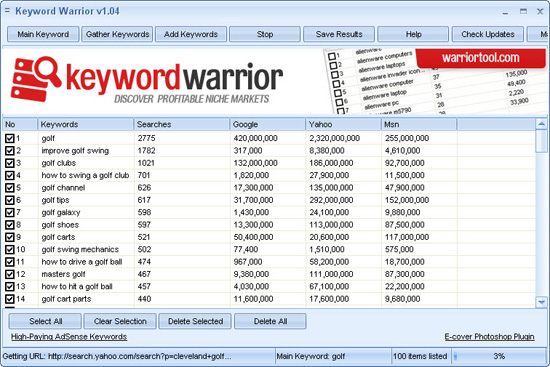Toggle the golf tips row checkbox

(x=10, y=200)
